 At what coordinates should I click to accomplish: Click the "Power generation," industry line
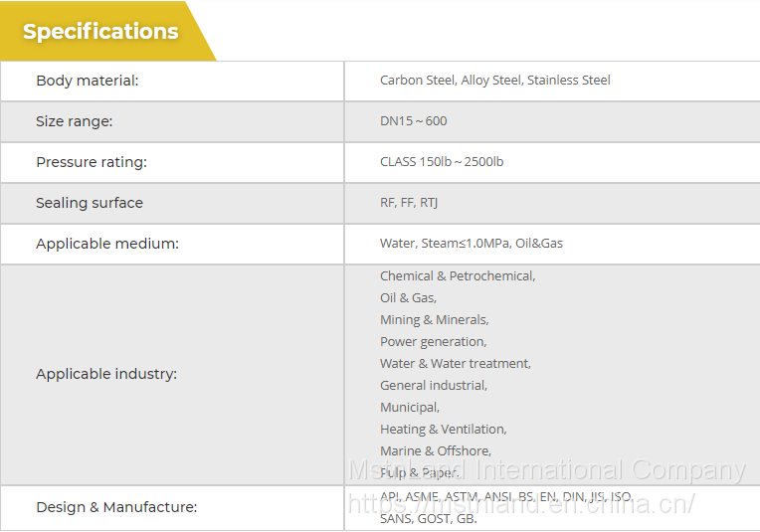point(433,342)
